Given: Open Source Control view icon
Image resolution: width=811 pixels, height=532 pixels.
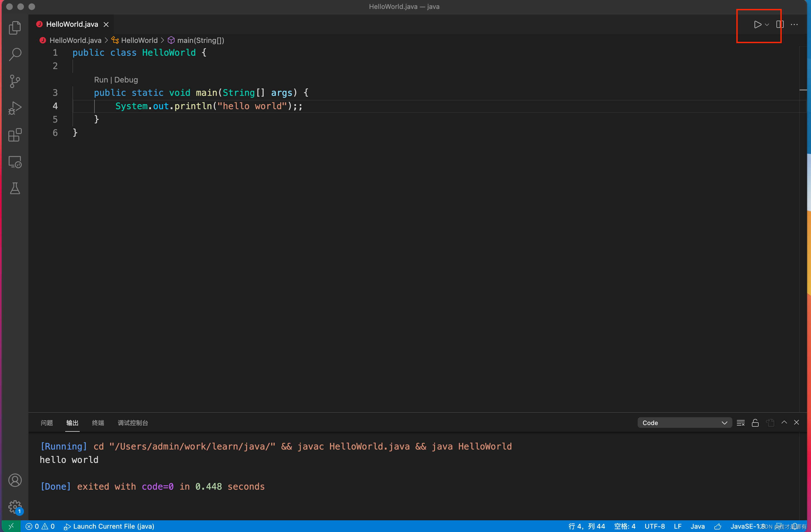Looking at the screenshot, I should point(15,81).
